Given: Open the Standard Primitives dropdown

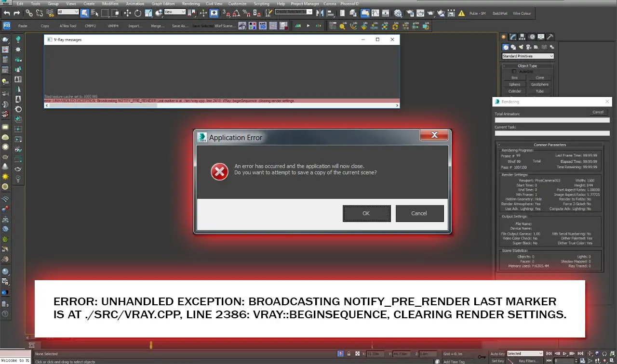Looking at the screenshot, I should [528, 56].
